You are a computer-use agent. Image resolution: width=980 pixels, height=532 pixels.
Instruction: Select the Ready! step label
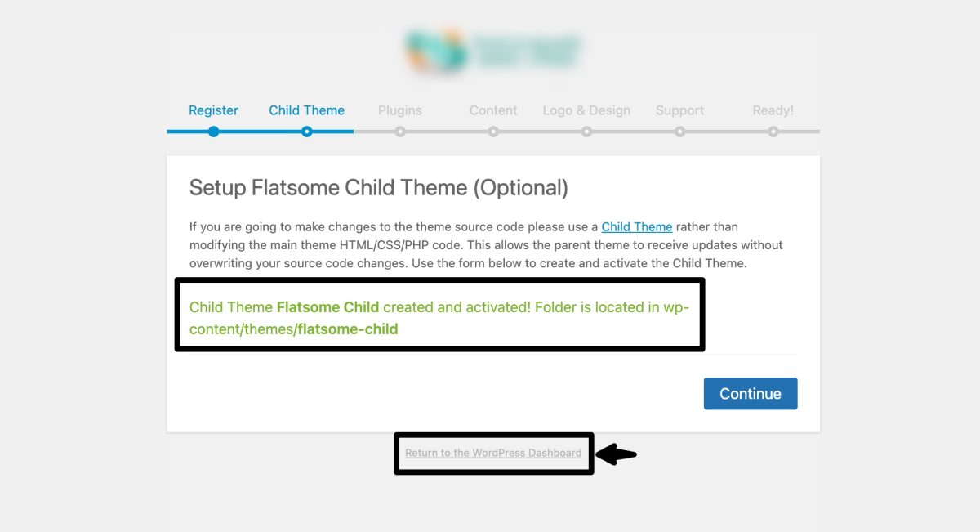click(x=773, y=110)
